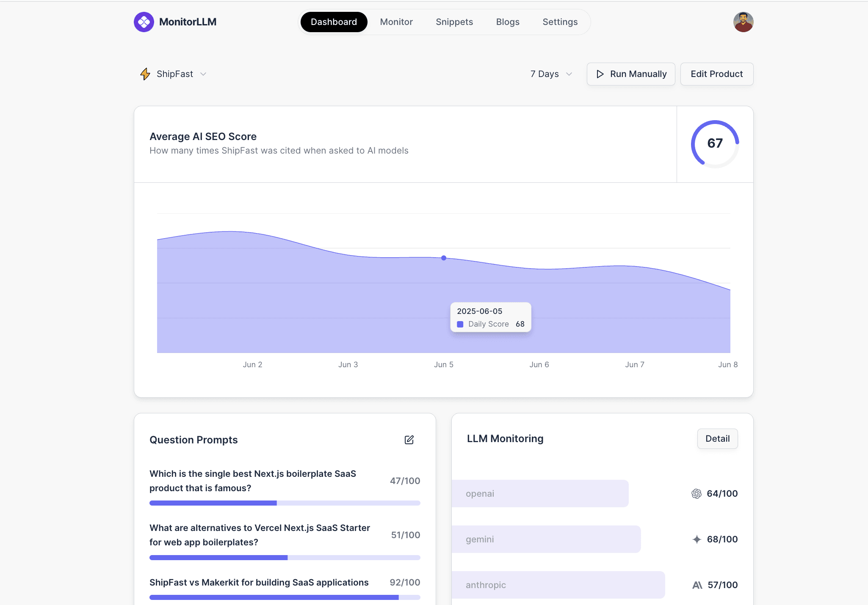Click the MonitorLLM brand name
The height and width of the screenshot is (605, 868).
188,22
